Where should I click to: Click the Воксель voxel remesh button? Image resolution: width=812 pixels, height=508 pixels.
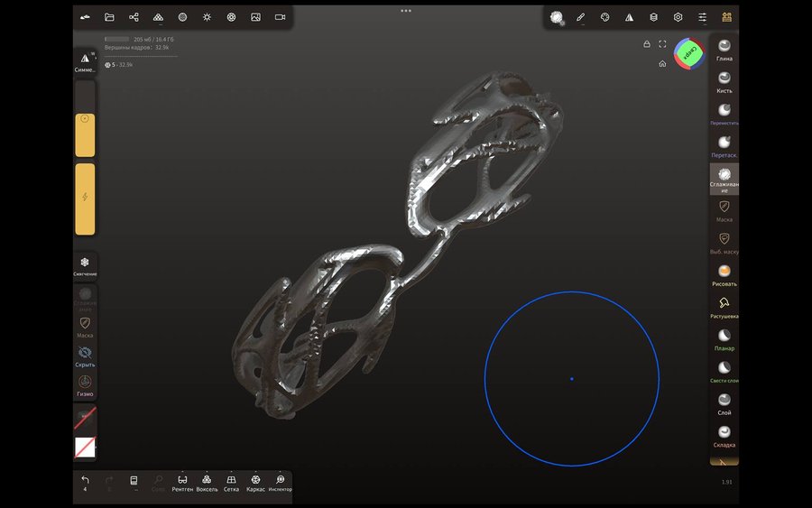coord(207,483)
